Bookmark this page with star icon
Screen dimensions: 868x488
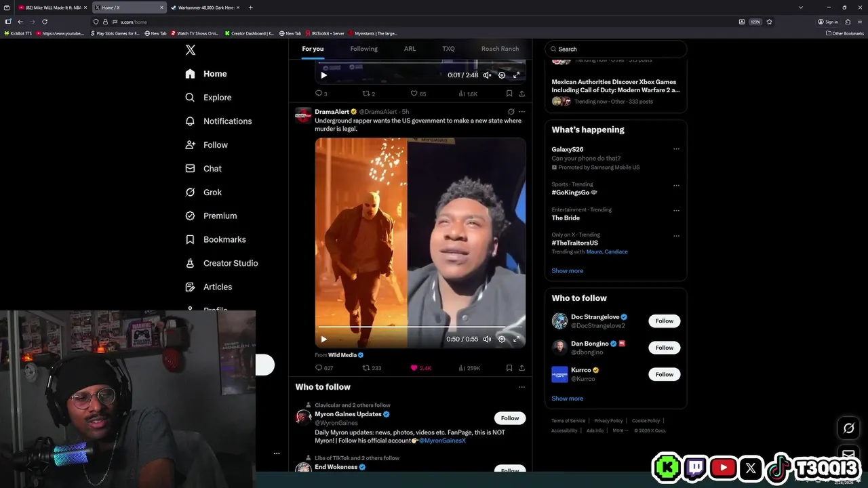pyautogui.click(x=769, y=22)
